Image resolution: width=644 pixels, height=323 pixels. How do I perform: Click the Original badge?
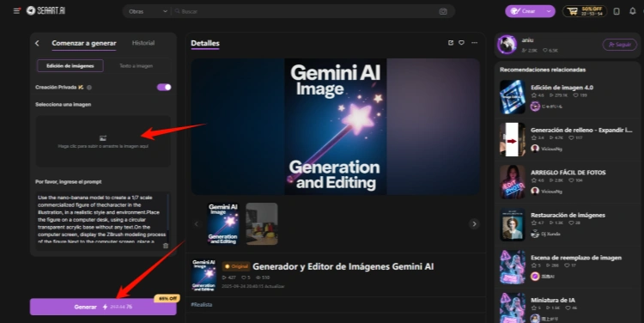click(236, 266)
